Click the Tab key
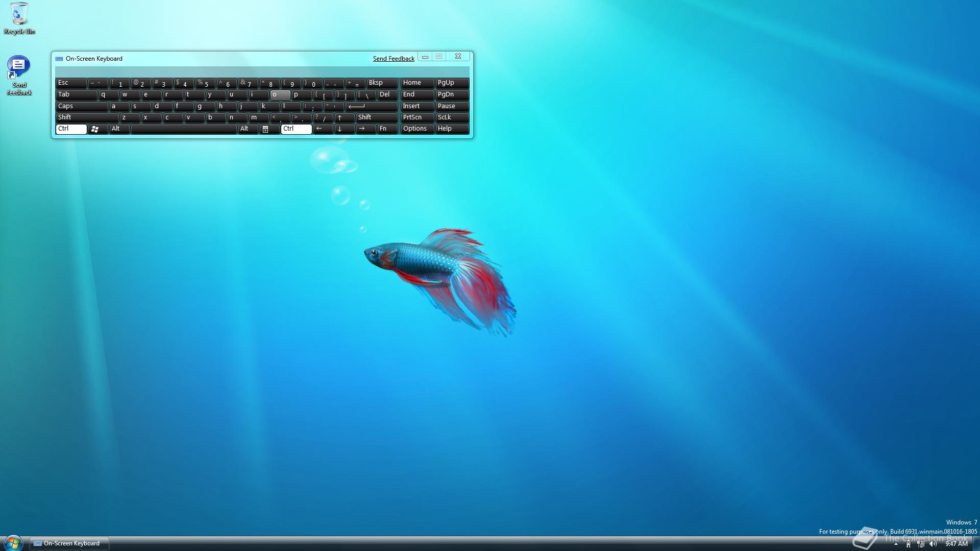This screenshot has height=551, width=980. pos(76,95)
